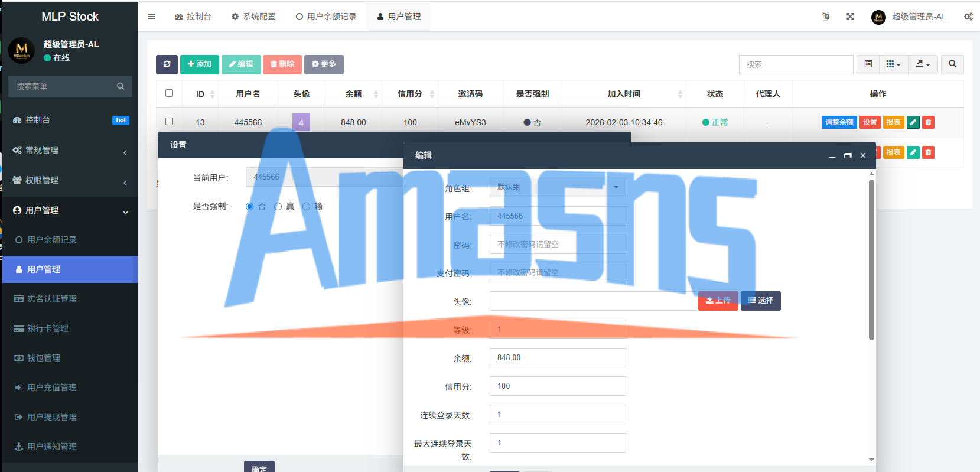Image resolution: width=980 pixels, height=472 pixels.
Task: Toggle table list view icon
Action: point(868,64)
